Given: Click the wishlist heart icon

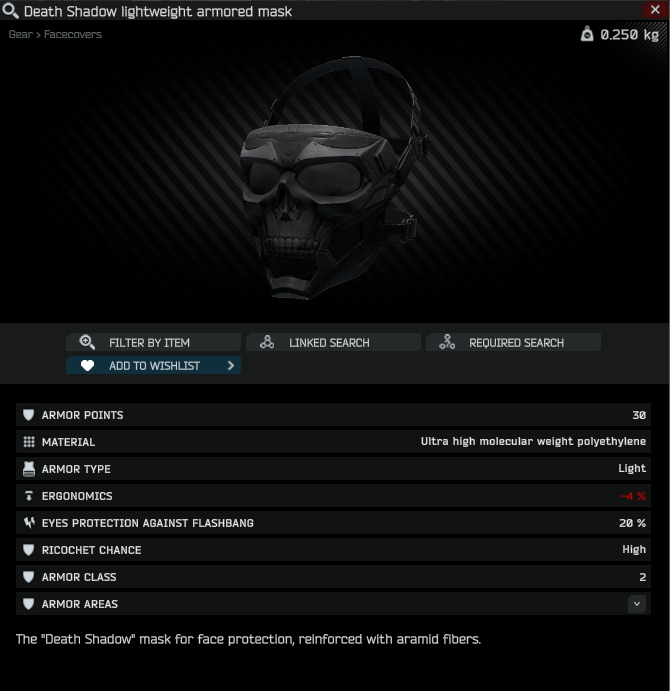Looking at the screenshot, I should click(x=87, y=365).
